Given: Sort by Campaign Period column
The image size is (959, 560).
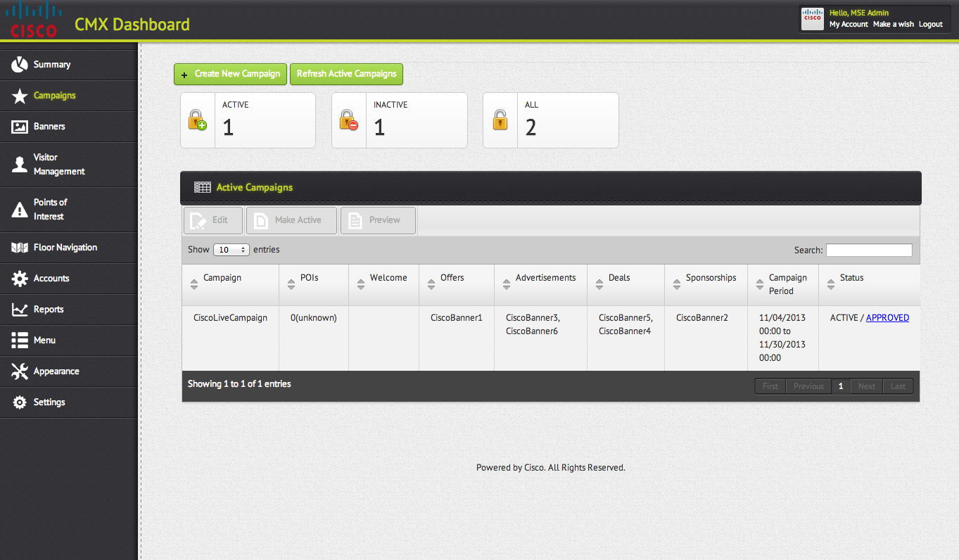Looking at the screenshot, I should pos(787,284).
